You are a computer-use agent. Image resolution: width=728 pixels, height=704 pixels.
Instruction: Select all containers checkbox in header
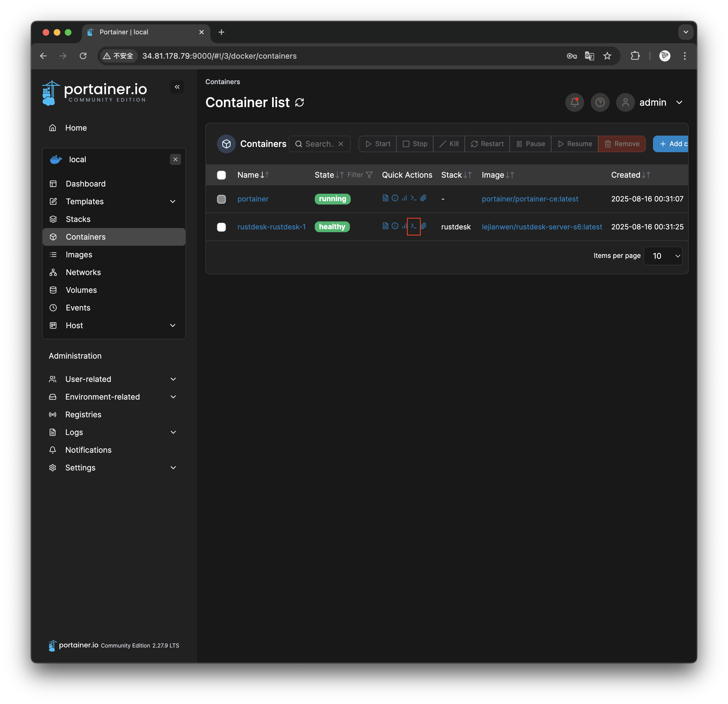click(221, 175)
